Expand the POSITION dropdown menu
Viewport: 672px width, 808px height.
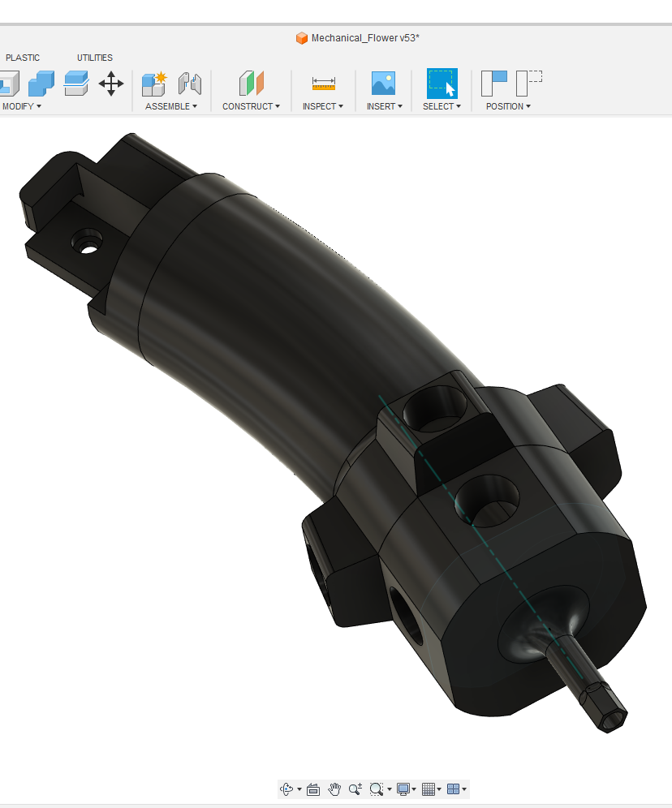point(508,106)
